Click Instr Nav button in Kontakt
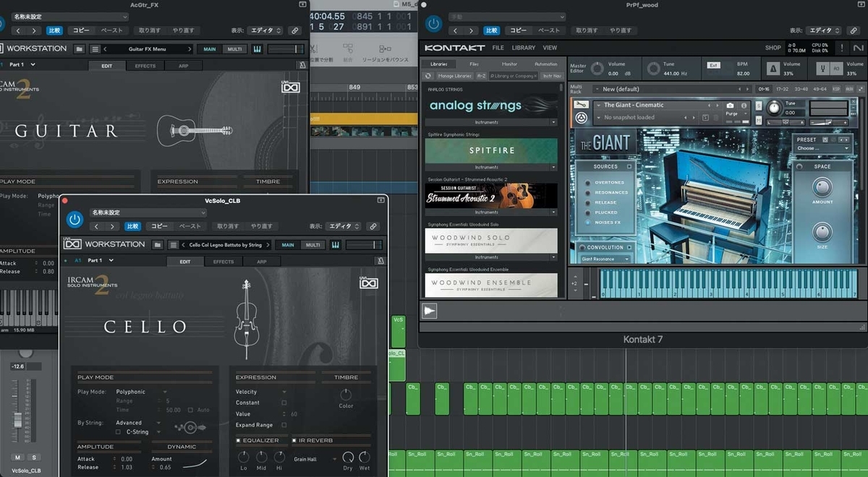The width and height of the screenshot is (868, 477). 552,76
